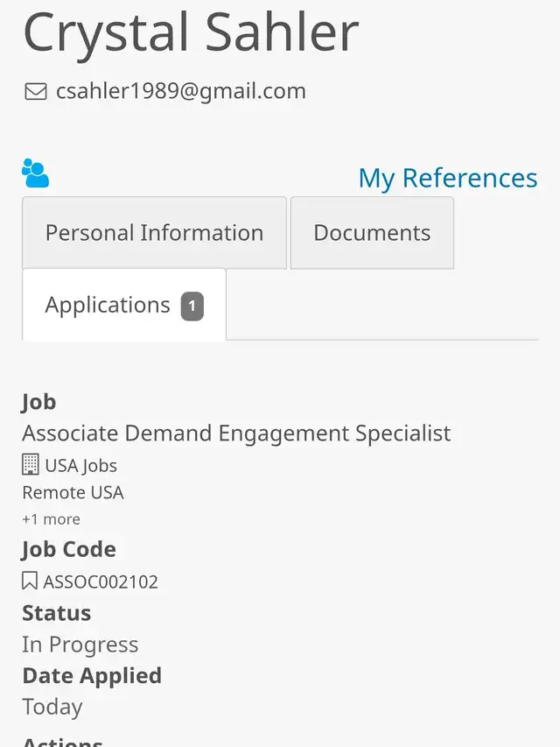Click the Today date applied value

52,707
